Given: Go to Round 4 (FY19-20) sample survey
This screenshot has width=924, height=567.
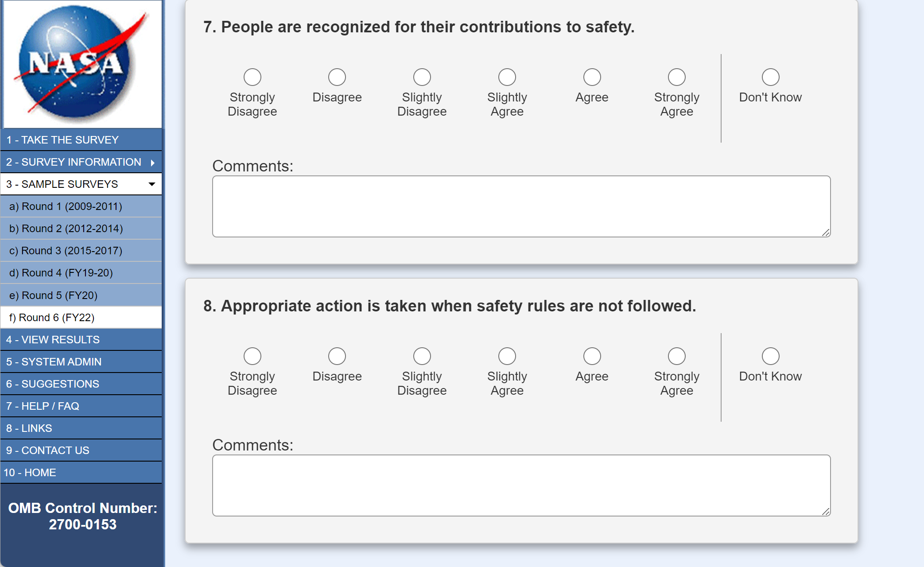Looking at the screenshot, I should (61, 273).
